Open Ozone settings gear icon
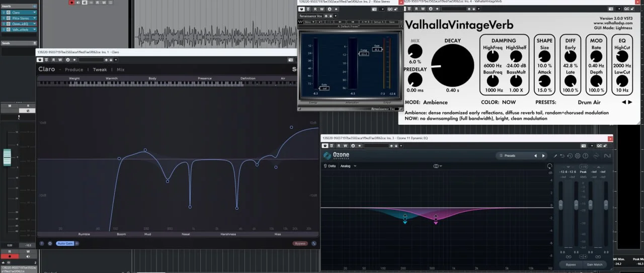This screenshot has height=273, width=644. [x=578, y=156]
